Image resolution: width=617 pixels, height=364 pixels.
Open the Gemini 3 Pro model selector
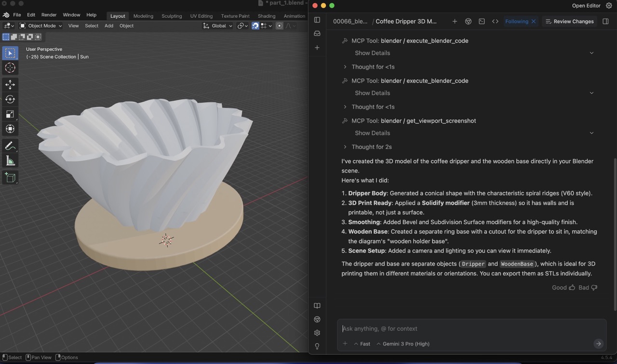(405, 344)
